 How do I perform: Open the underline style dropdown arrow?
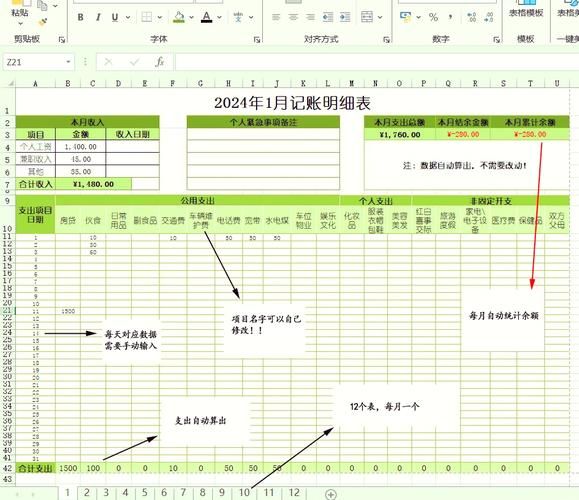[128, 17]
